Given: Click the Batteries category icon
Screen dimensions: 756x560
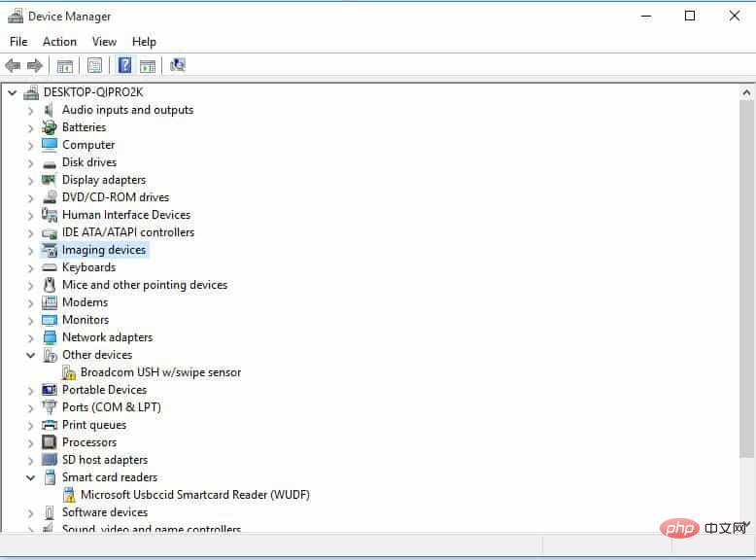Looking at the screenshot, I should [50, 127].
